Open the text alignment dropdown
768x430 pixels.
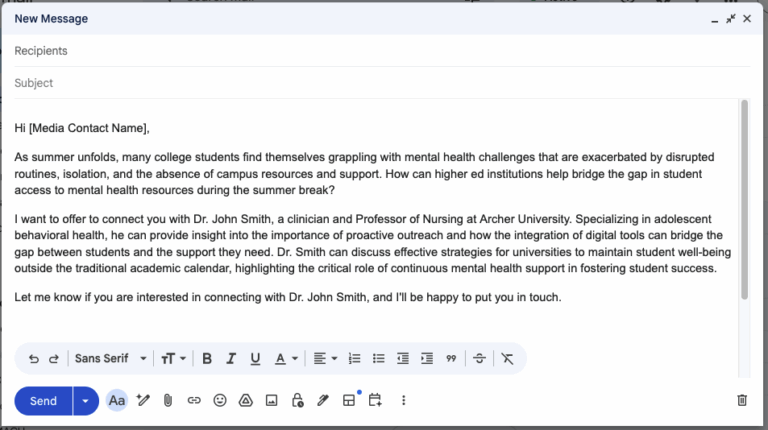(x=325, y=358)
